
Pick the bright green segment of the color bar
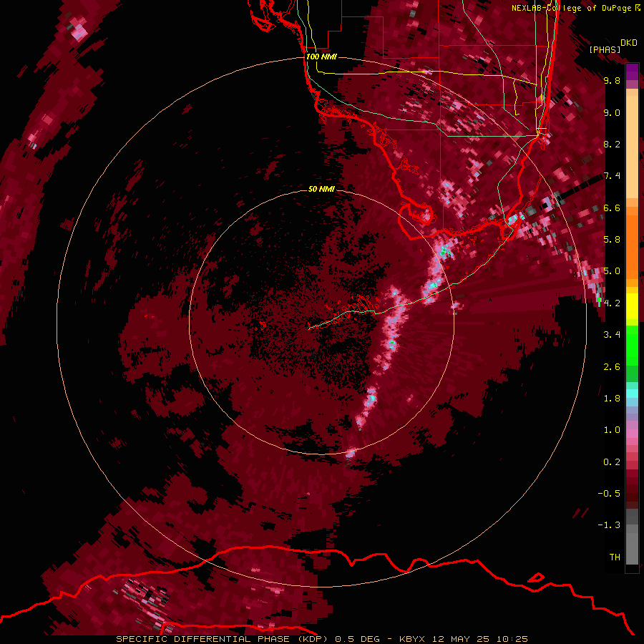632,347
